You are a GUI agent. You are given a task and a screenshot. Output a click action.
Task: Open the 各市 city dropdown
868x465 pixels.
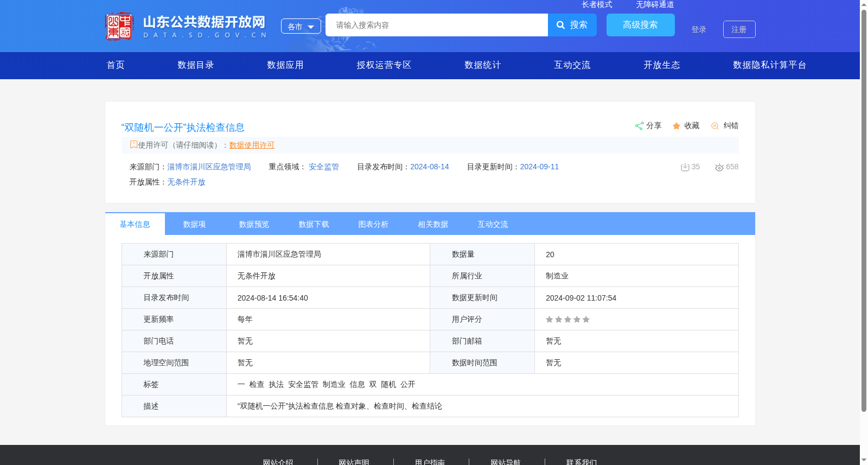pyautogui.click(x=301, y=26)
